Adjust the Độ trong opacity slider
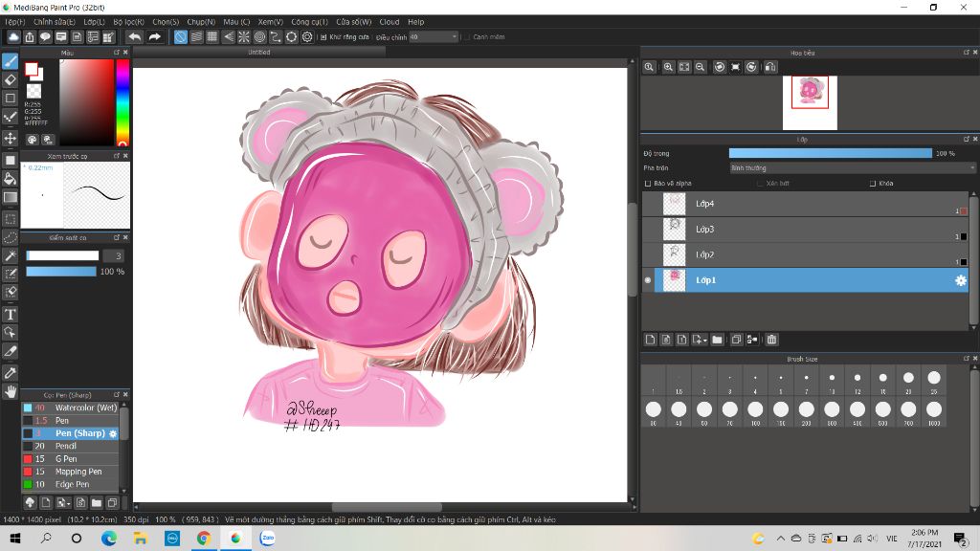The image size is (980, 551). (x=830, y=153)
